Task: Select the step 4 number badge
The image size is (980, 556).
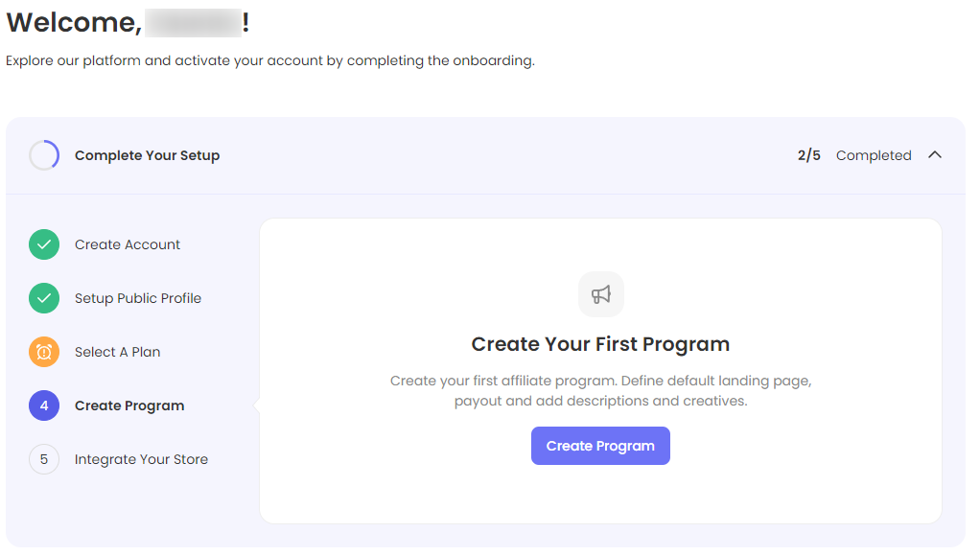Action: (44, 405)
